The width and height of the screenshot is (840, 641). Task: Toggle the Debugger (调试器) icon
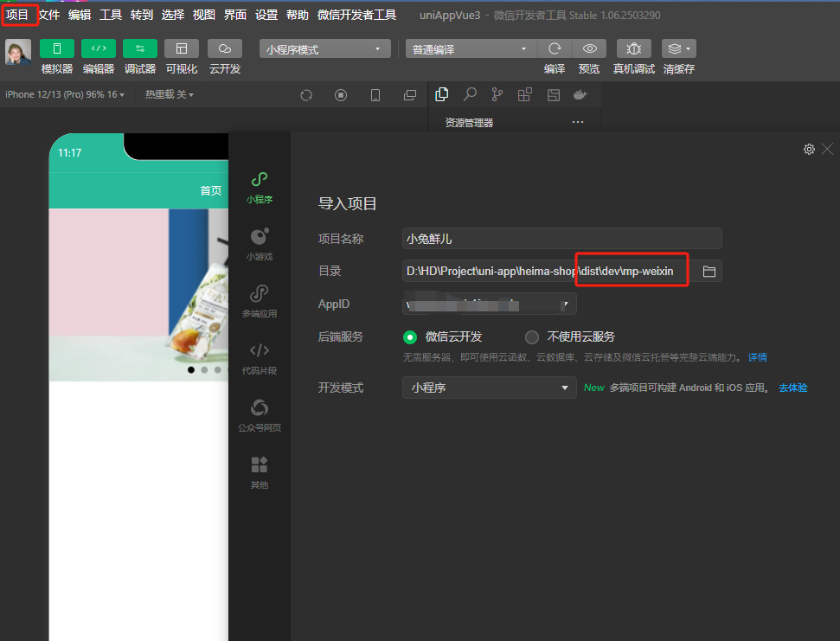point(140,48)
